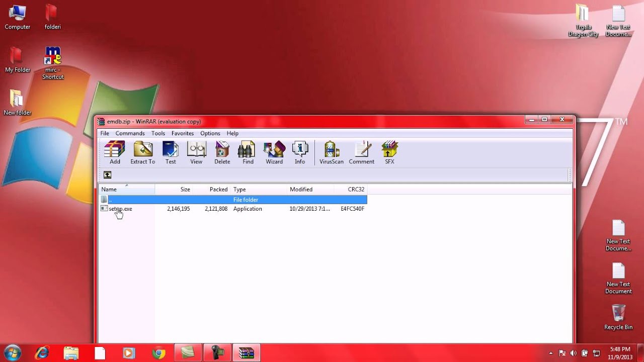The image size is (644, 362).
Task: Select the Recycle Bin icon
Action: [x=618, y=317]
